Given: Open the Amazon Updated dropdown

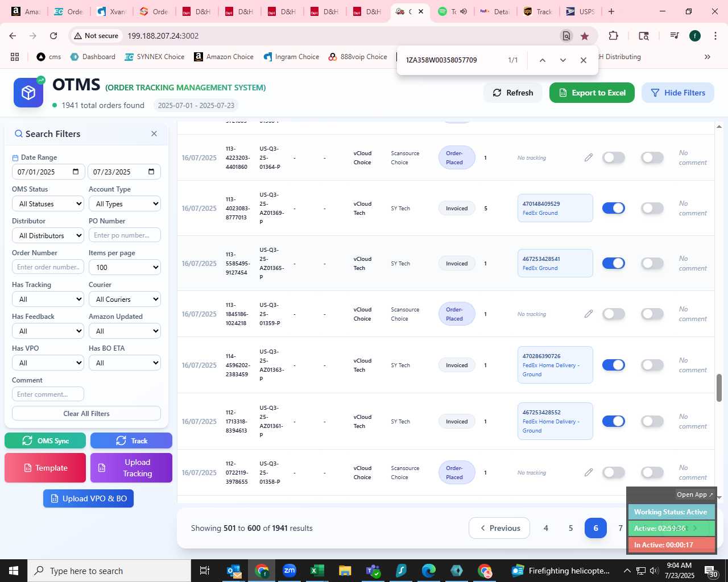Looking at the screenshot, I should coord(125,331).
